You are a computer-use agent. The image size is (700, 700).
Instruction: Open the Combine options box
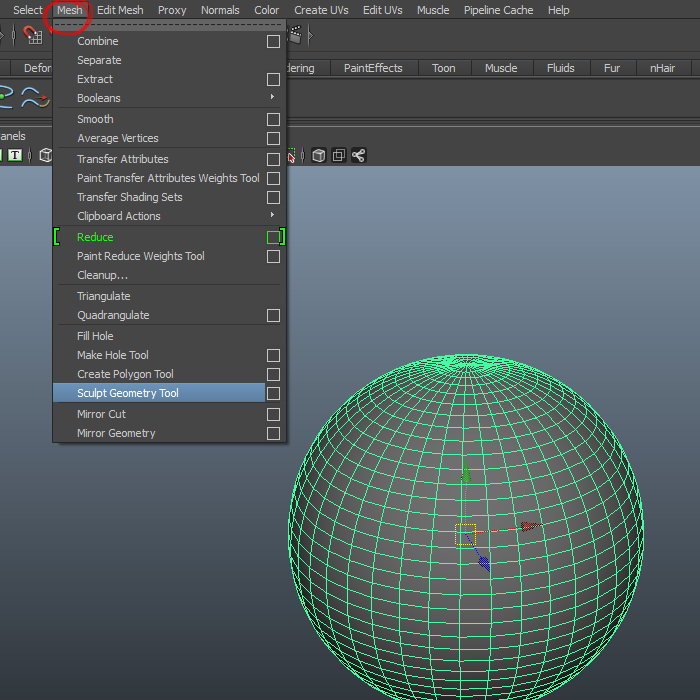273,42
